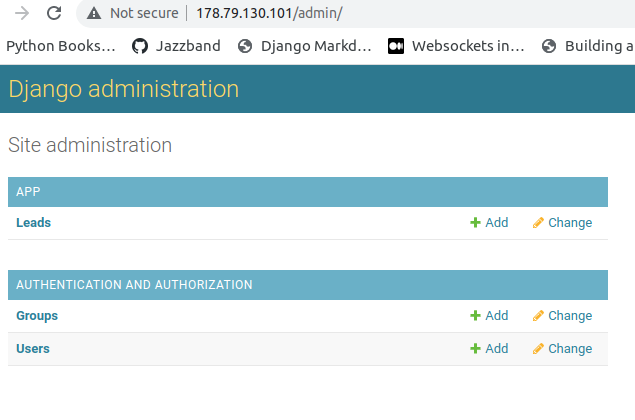Open the Groups model list

point(37,316)
